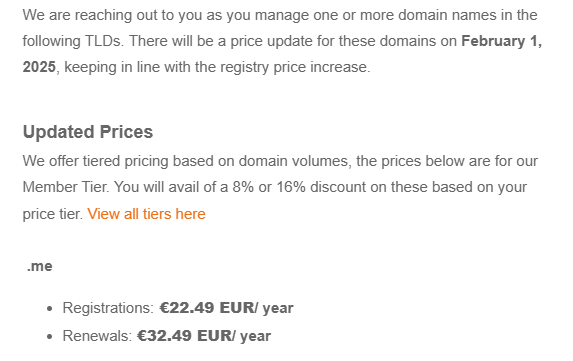Click the phrase "We offer tiered pricing"
The width and height of the screenshot is (573, 361).
point(95,161)
